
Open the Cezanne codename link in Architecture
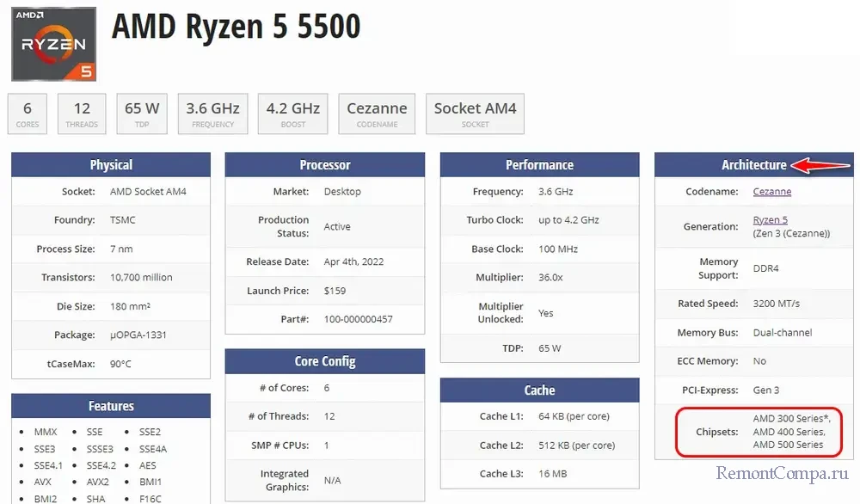point(771,192)
